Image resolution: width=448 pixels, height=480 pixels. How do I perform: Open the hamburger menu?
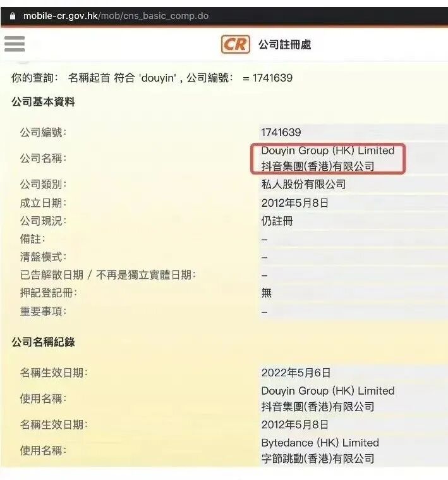pos(15,44)
